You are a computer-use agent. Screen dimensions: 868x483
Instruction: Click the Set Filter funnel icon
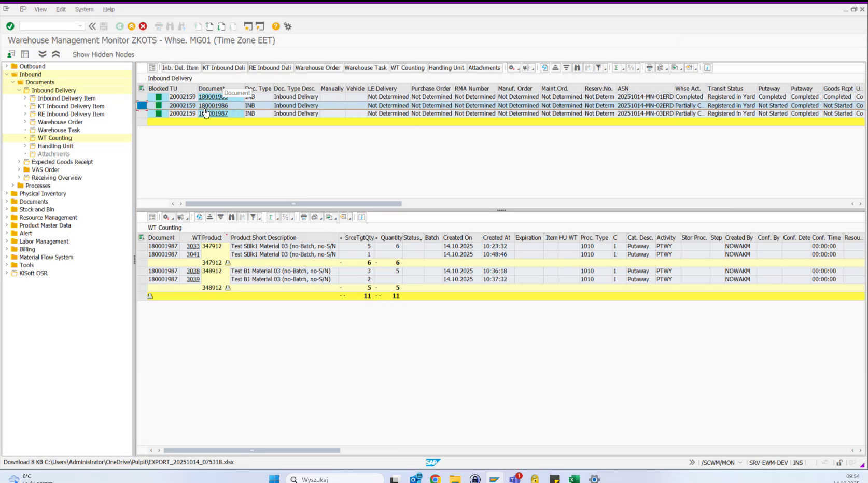click(x=599, y=67)
